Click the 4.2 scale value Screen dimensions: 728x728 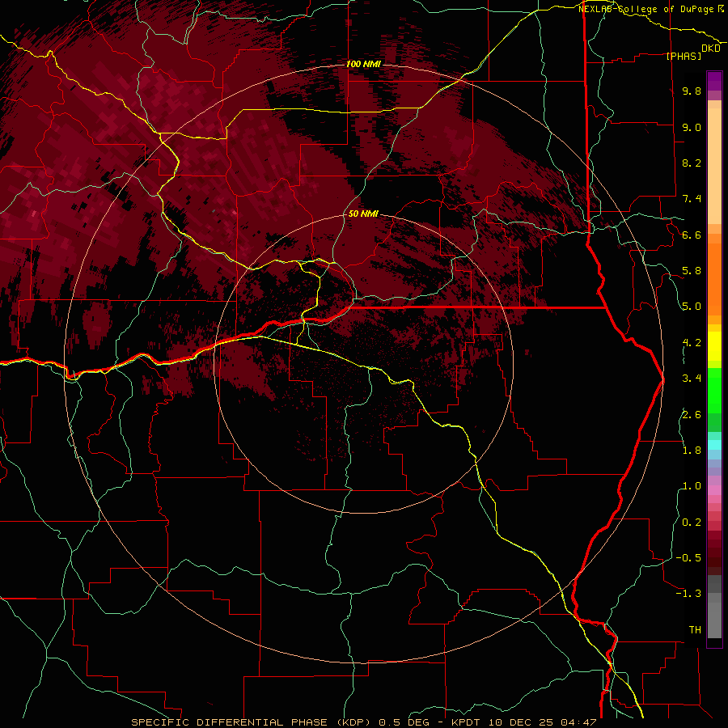(x=692, y=343)
